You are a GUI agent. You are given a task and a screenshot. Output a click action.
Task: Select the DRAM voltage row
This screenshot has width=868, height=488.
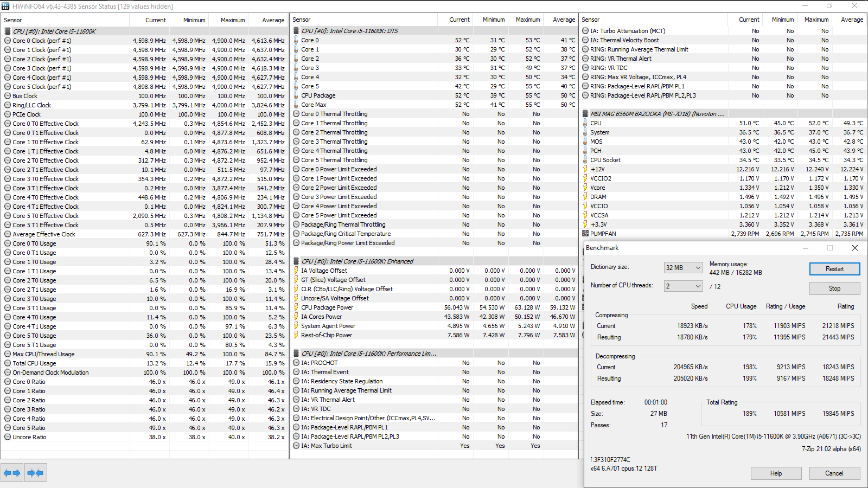[723, 197]
